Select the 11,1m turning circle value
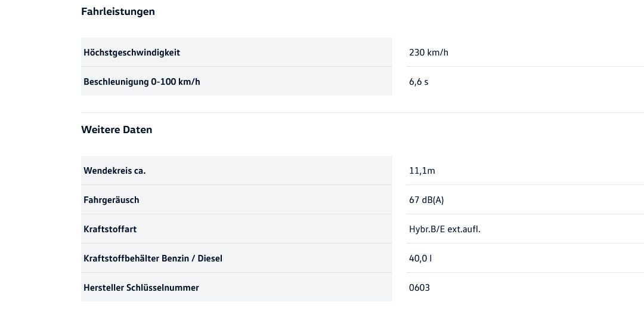This screenshot has width=644, height=311. [x=422, y=171]
